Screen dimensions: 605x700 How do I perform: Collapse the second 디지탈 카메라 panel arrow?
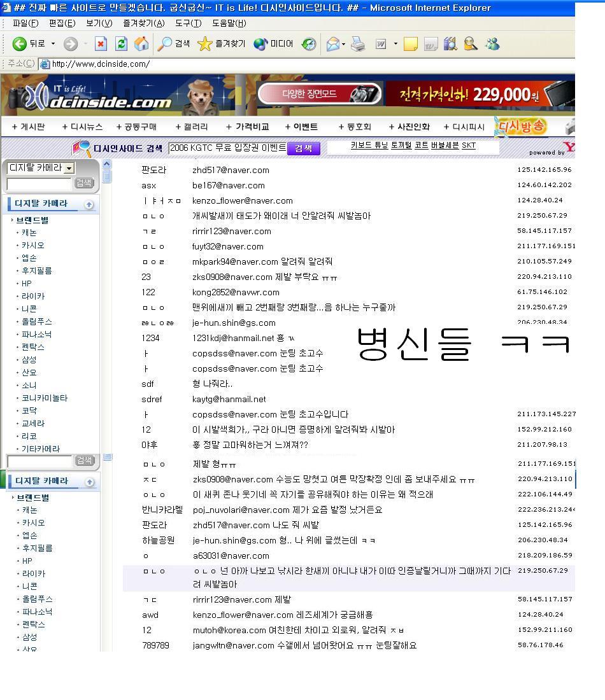click(90, 482)
